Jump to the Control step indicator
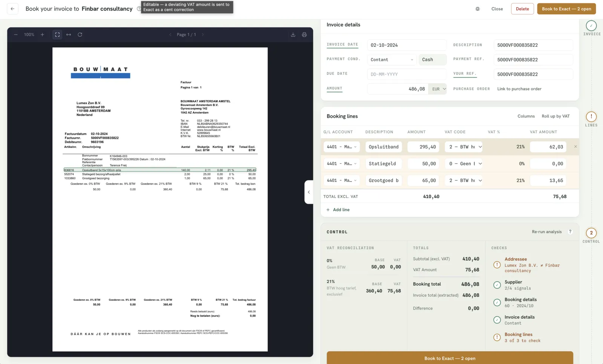Image resolution: width=603 pixels, height=364 pixels. [591, 233]
